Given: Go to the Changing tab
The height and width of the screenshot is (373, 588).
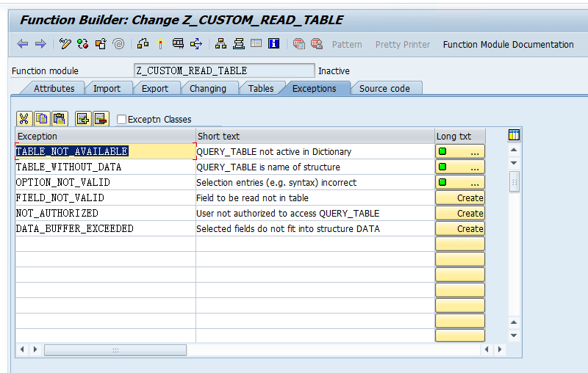Looking at the screenshot, I should (x=208, y=88).
